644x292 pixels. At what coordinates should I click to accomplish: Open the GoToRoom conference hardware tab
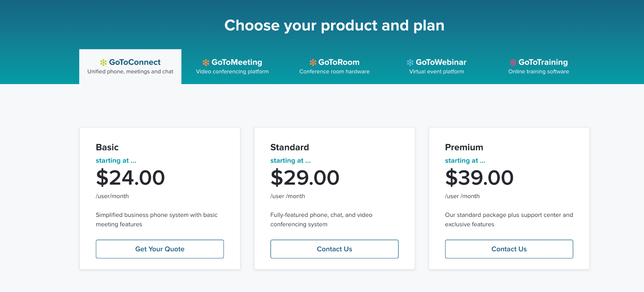click(x=334, y=67)
